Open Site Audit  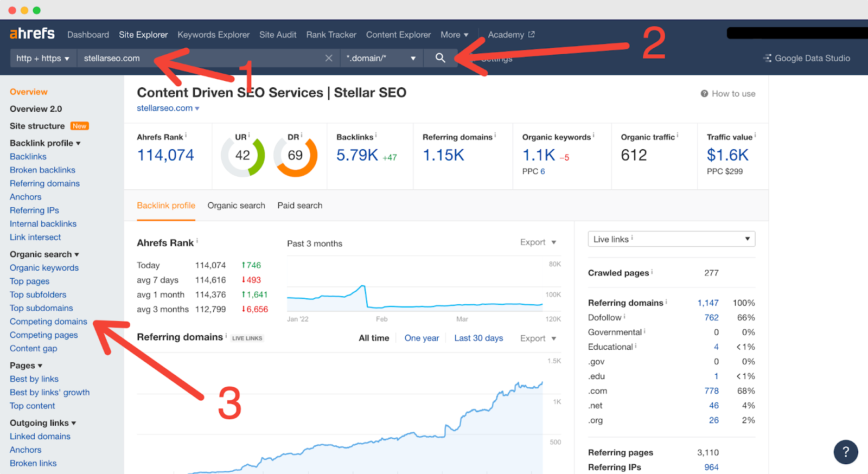(278, 35)
